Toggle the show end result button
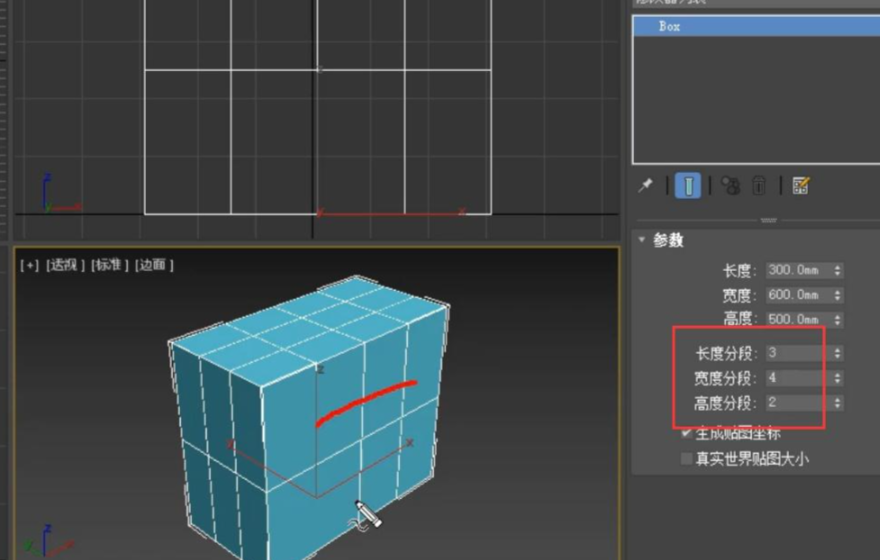This screenshot has height=560, width=880. pyautogui.click(x=688, y=186)
